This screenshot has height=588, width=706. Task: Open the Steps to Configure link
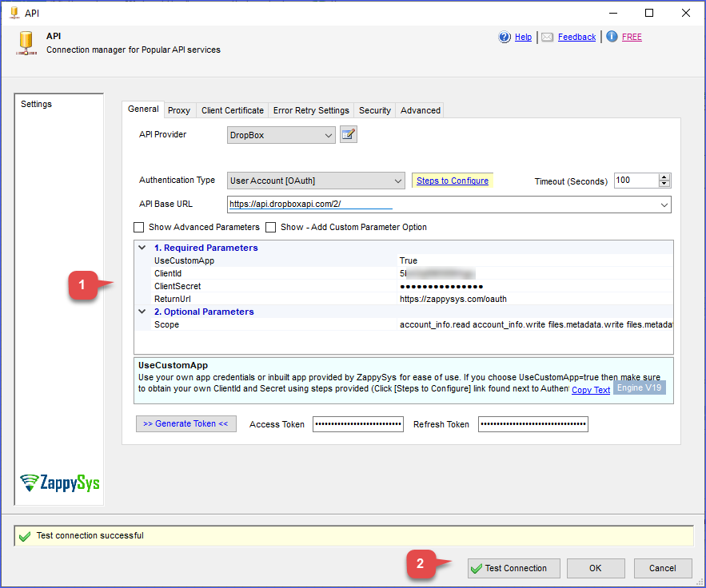coord(453,181)
